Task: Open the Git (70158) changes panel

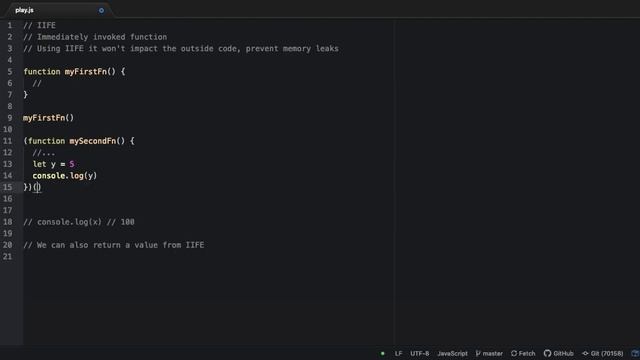Action: (x=602, y=353)
